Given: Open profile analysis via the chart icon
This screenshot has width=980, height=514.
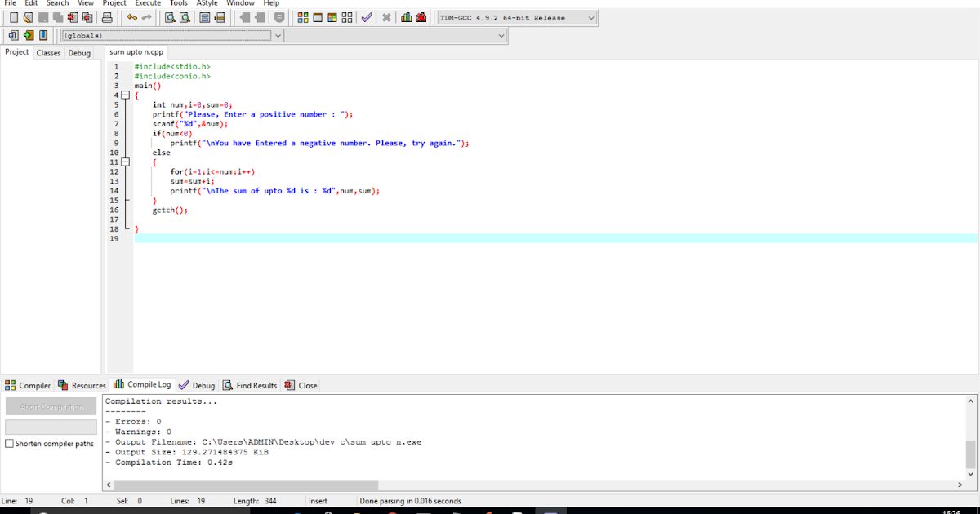Looking at the screenshot, I should coord(406,16).
